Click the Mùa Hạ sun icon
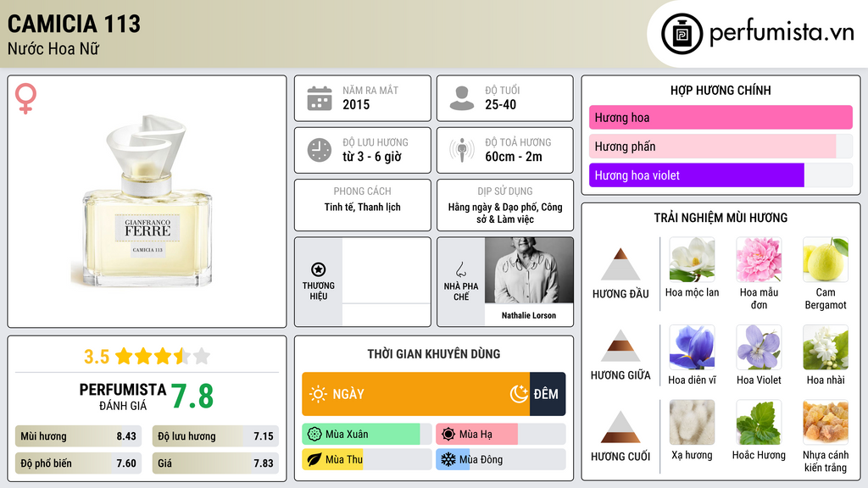The width and height of the screenshot is (868, 488). 448,434
